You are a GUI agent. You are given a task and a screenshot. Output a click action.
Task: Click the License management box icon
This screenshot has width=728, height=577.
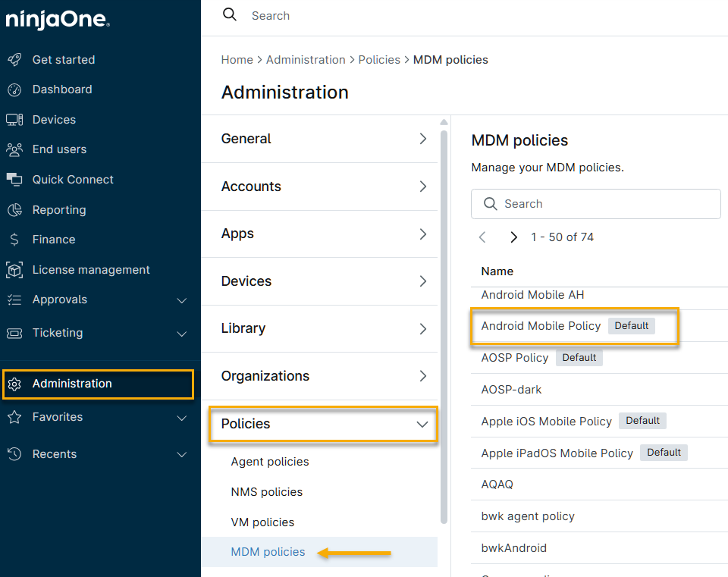click(x=14, y=270)
